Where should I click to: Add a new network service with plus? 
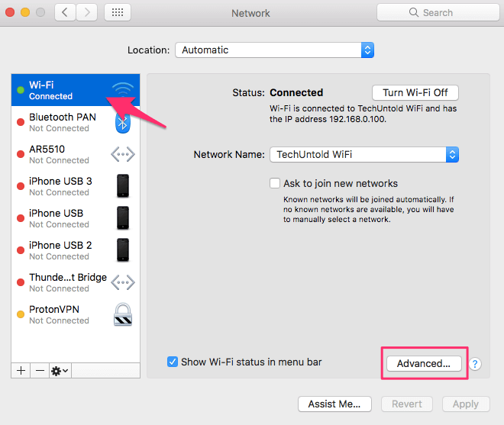[21, 371]
